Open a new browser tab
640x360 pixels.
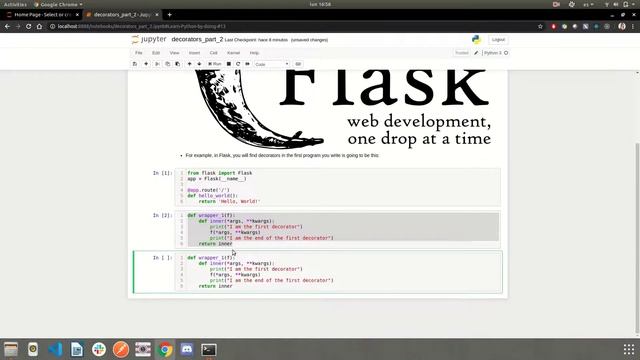coord(169,15)
